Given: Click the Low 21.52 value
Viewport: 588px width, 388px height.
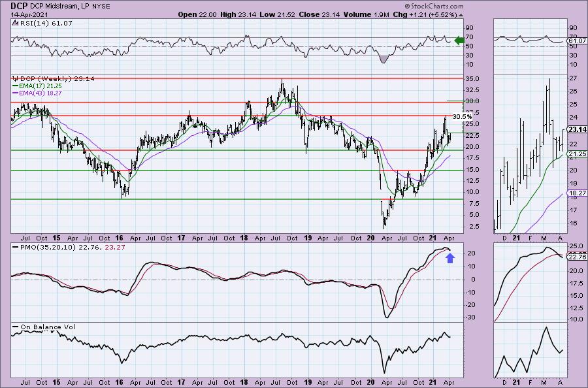Looking at the screenshot, I should (x=277, y=14).
